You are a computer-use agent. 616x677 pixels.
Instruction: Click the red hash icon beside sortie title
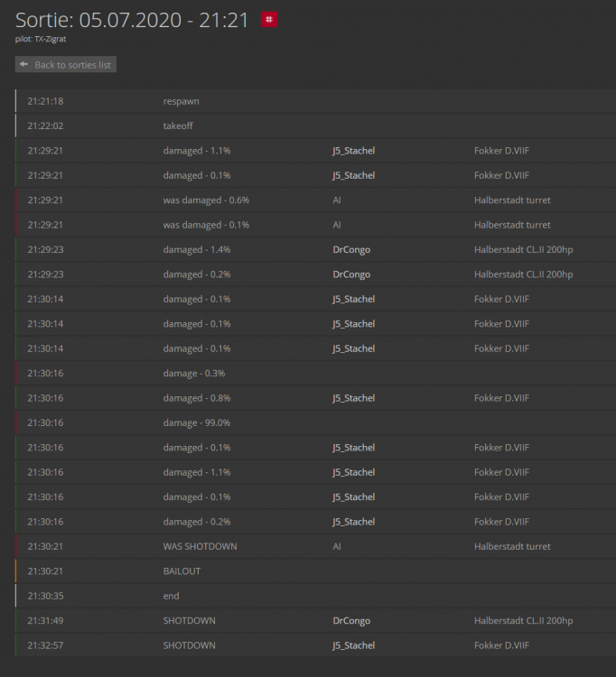[x=269, y=19]
